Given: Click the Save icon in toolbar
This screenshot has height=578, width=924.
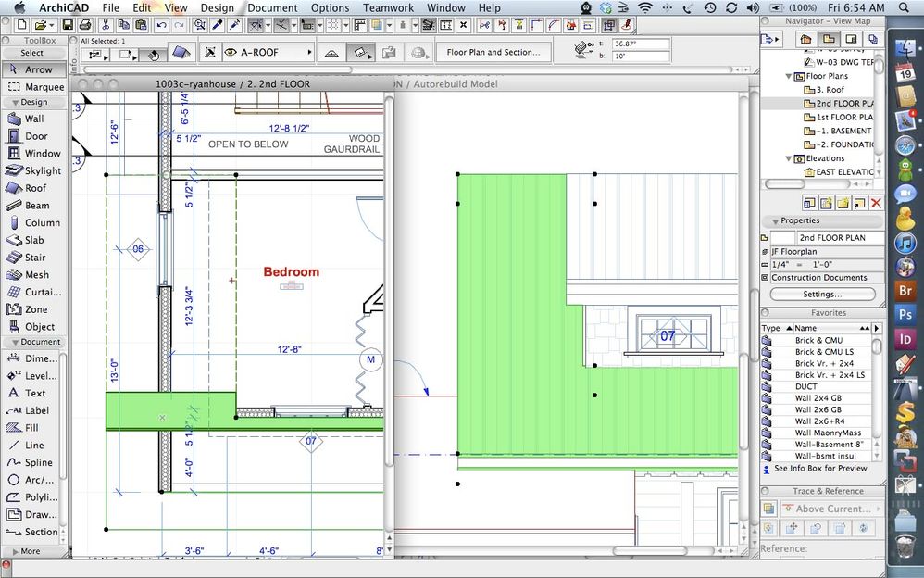Looking at the screenshot, I should [67, 25].
